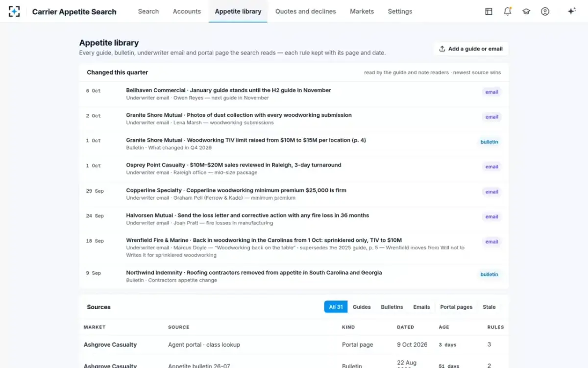
Task: Sort by KIND column header
Action: [x=348, y=327]
